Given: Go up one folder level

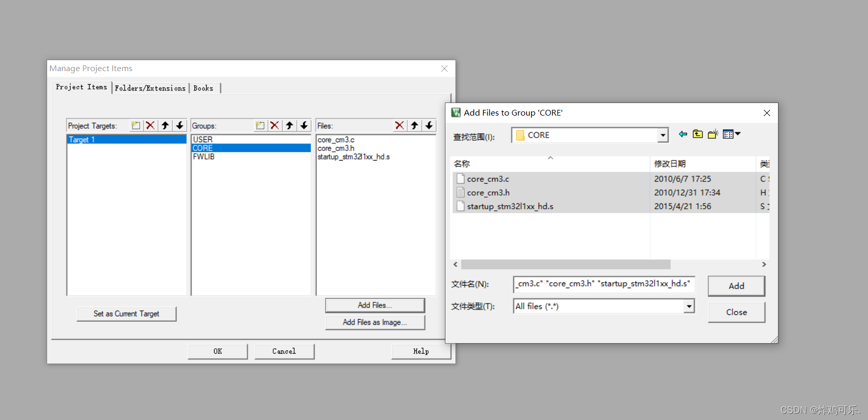Looking at the screenshot, I should 698,134.
